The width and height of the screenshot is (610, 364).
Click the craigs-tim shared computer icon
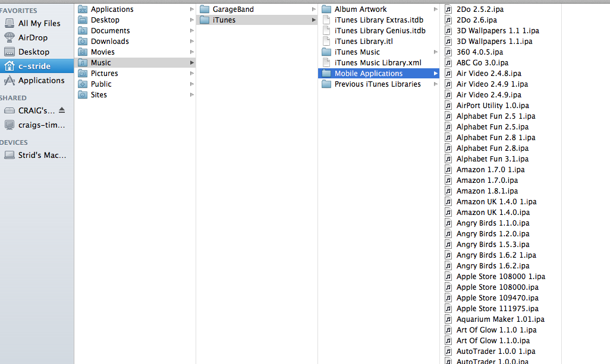tap(10, 125)
